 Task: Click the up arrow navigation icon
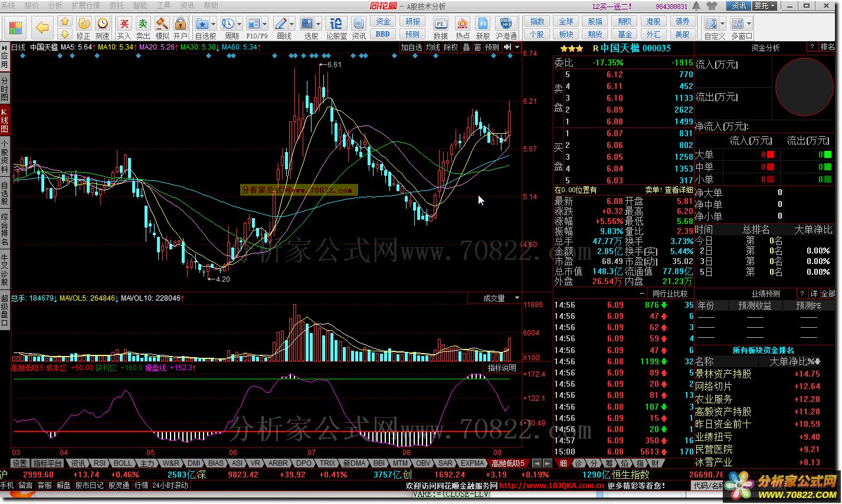click(x=64, y=21)
